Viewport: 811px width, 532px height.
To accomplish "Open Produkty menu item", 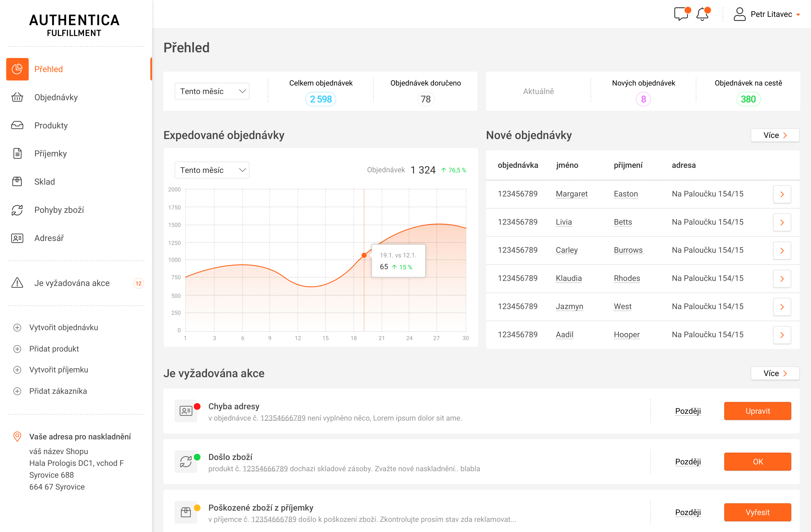I will [51, 125].
